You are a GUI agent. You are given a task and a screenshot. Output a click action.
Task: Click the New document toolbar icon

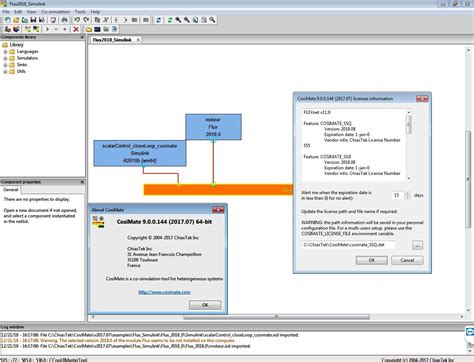(7, 20)
